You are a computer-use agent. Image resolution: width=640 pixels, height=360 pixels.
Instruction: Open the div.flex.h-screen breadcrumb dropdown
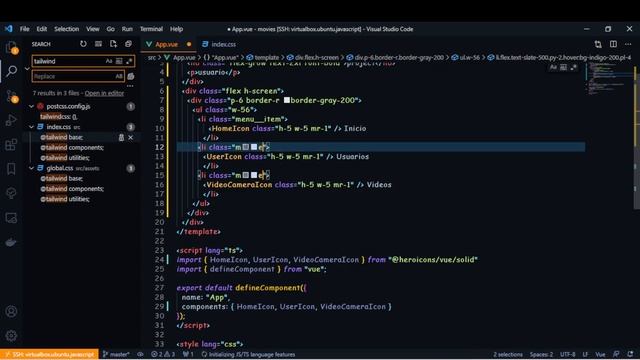313,58
